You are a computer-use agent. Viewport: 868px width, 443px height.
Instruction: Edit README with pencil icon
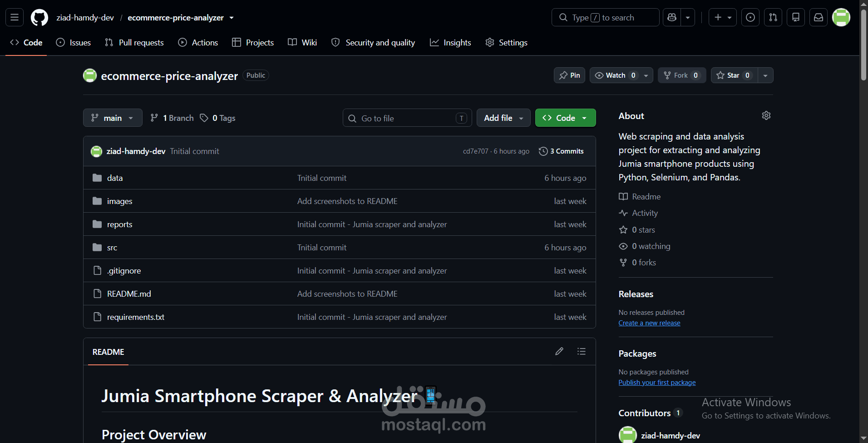(559, 351)
